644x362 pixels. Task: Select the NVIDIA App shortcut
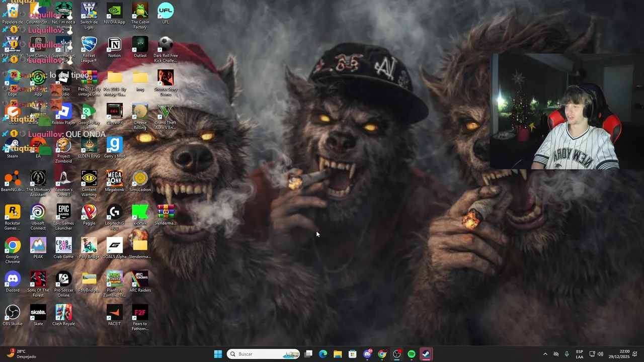114,14
